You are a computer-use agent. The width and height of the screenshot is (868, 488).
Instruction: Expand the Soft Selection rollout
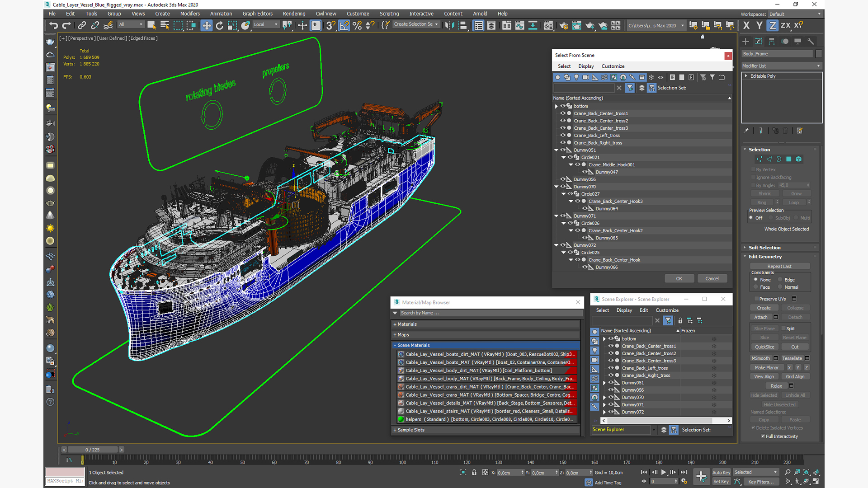tap(764, 248)
